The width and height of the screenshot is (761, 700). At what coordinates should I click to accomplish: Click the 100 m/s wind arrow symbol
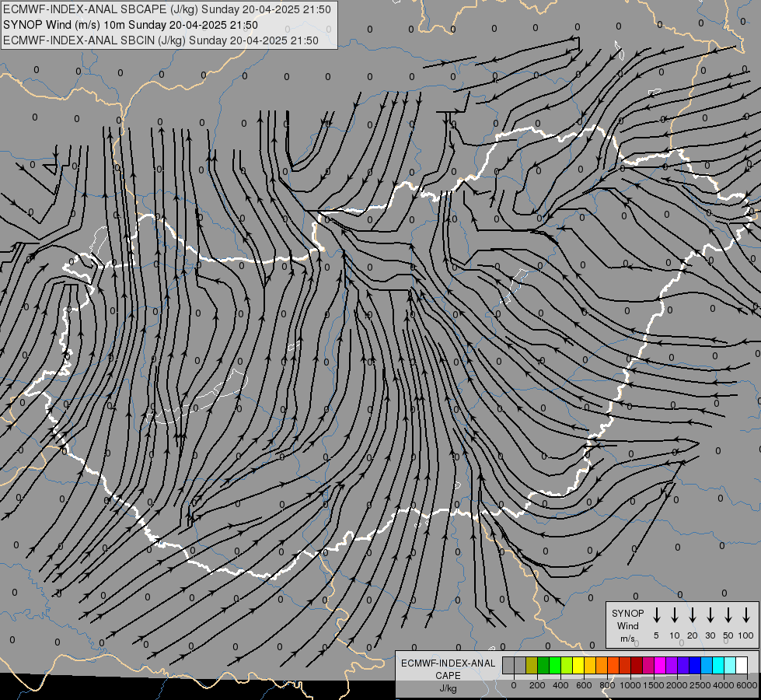click(x=746, y=615)
